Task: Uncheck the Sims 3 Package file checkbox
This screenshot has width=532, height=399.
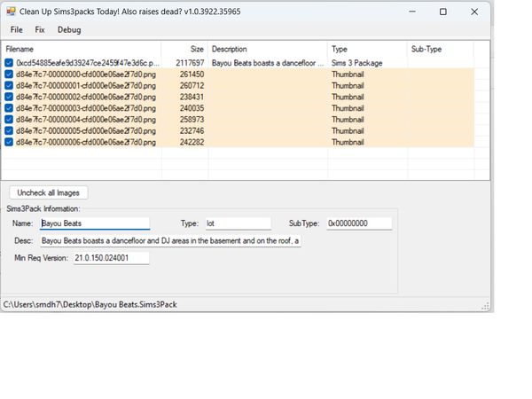Action: pos(9,63)
